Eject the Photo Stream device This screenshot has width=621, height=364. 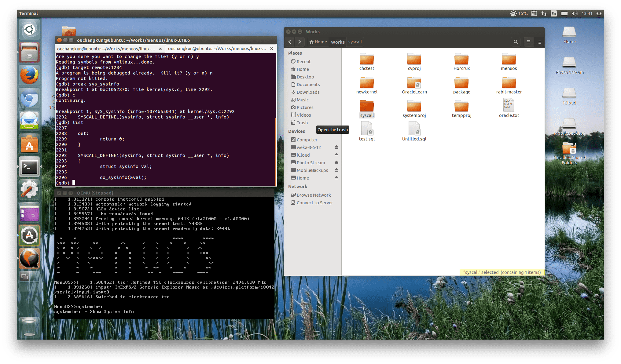click(x=336, y=162)
